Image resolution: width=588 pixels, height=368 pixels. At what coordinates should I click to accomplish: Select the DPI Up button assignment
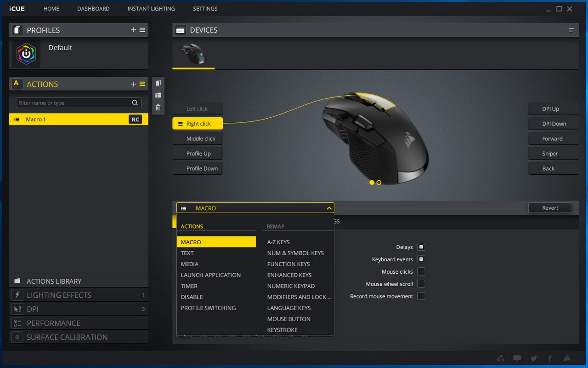click(x=553, y=109)
